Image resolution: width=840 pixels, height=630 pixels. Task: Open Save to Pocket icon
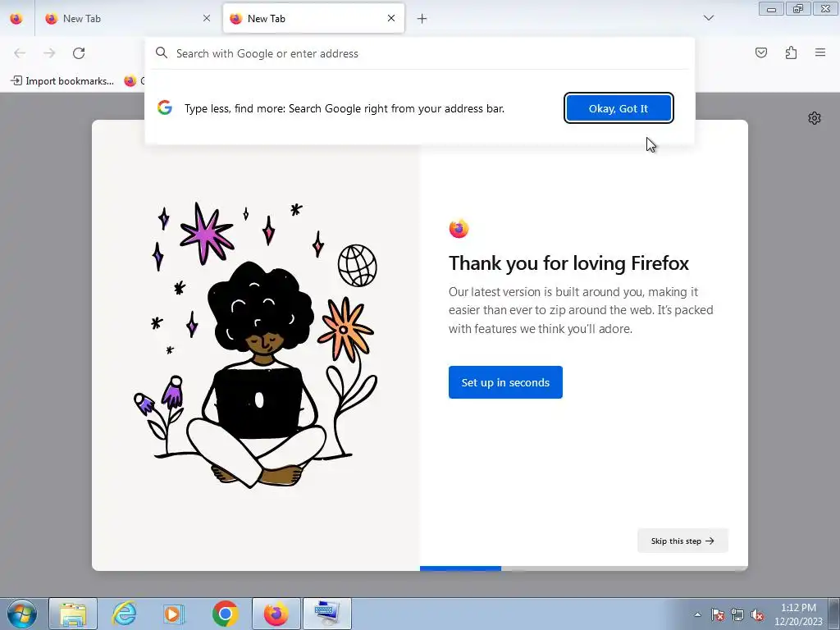[x=760, y=52]
